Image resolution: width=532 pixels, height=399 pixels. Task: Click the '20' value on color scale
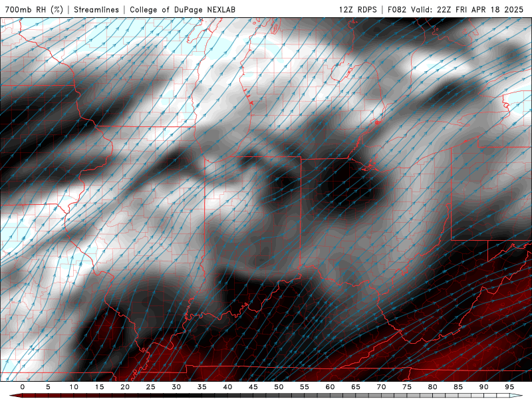coord(125,387)
